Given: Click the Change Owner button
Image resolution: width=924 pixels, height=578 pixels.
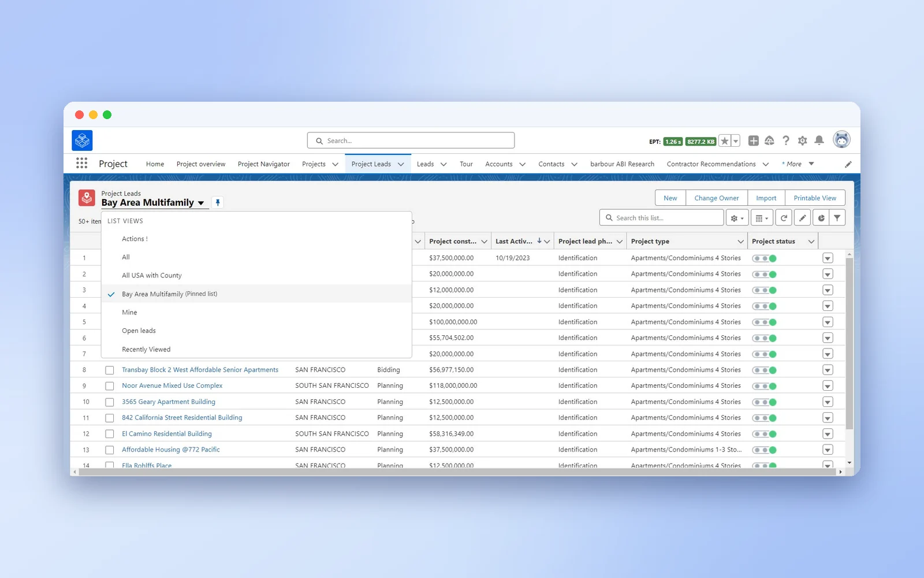Looking at the screenshot, I should [x=717, y=198].
